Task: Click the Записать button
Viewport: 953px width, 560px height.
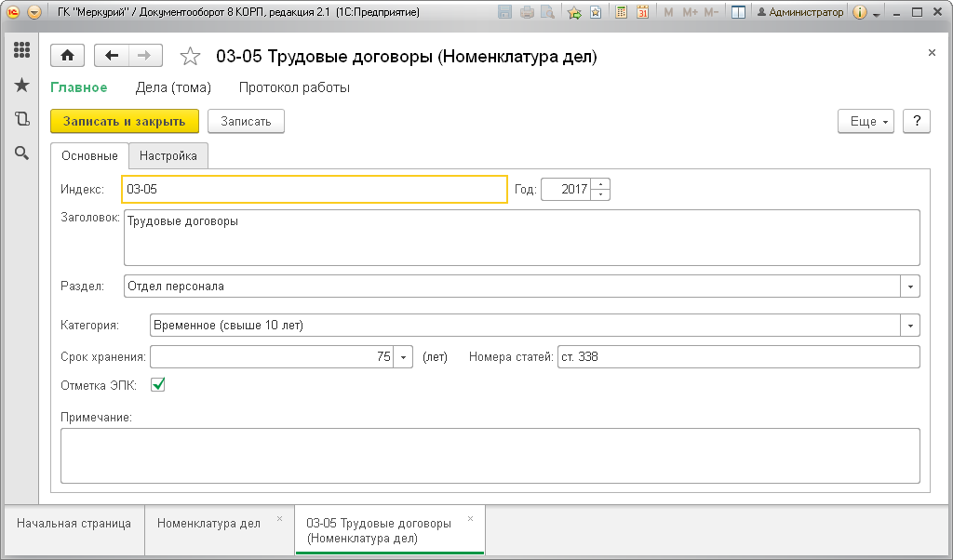Action: coord(246,122)
